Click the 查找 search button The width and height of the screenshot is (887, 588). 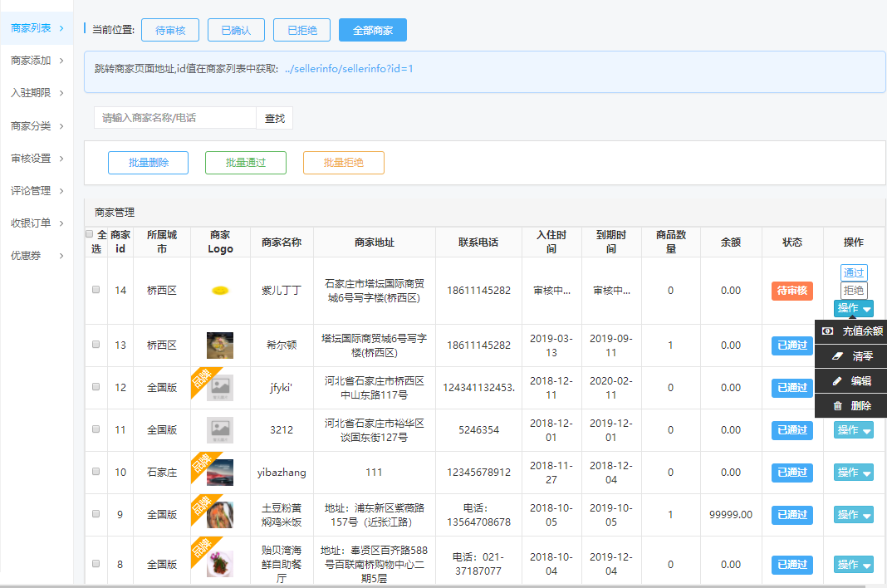click(x=274, y=118)
